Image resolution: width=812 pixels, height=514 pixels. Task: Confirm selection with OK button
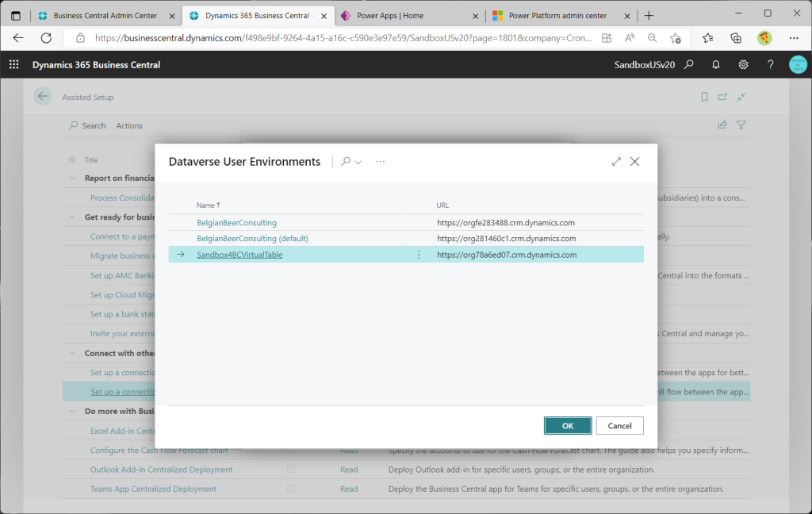[568, 425]
